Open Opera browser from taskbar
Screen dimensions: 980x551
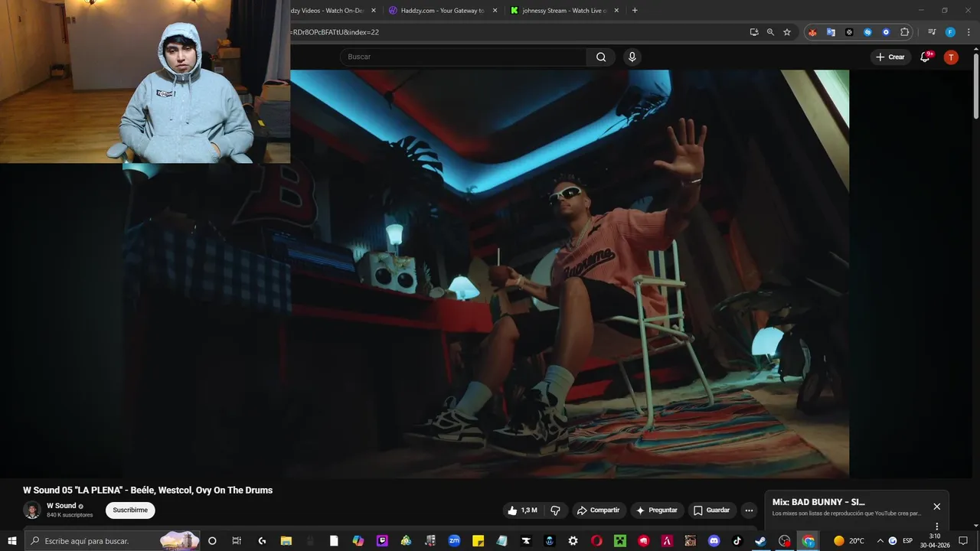(x=596, y=541)
